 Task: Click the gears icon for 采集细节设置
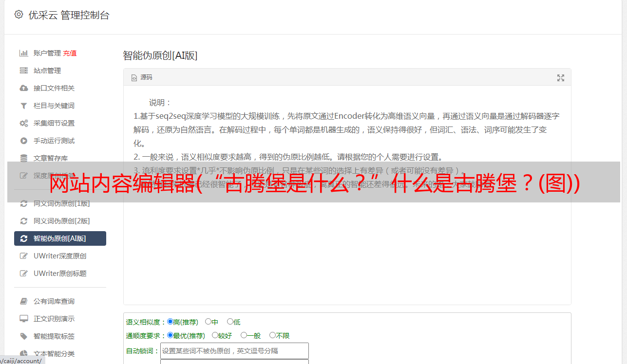tap(23, 123)
